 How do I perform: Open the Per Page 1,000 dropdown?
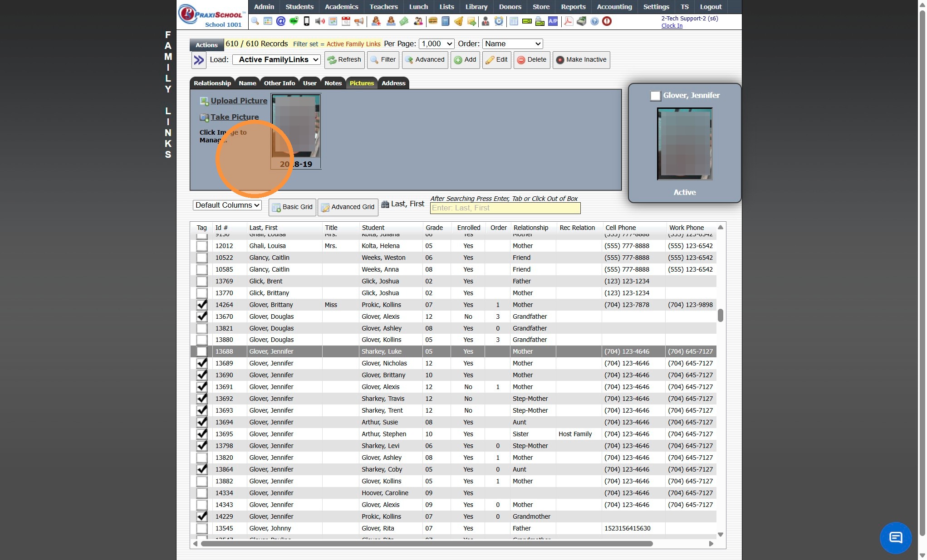point(436,44)
